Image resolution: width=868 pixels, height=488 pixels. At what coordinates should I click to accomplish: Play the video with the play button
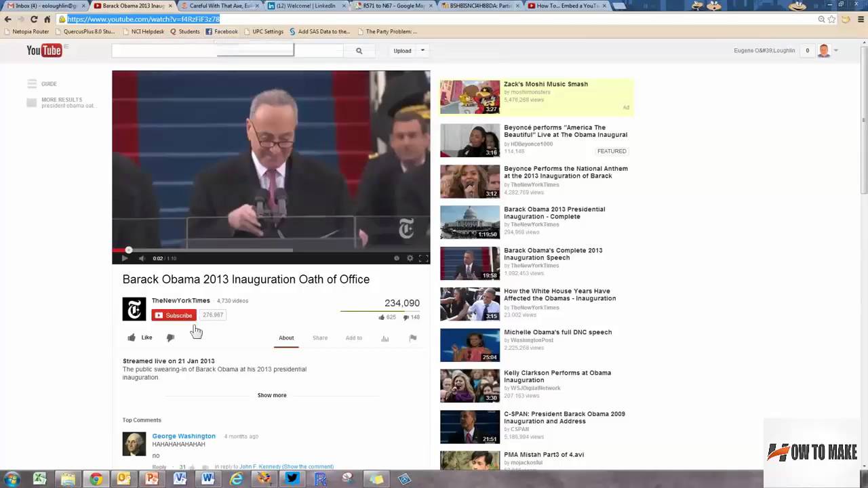(124, 258)
